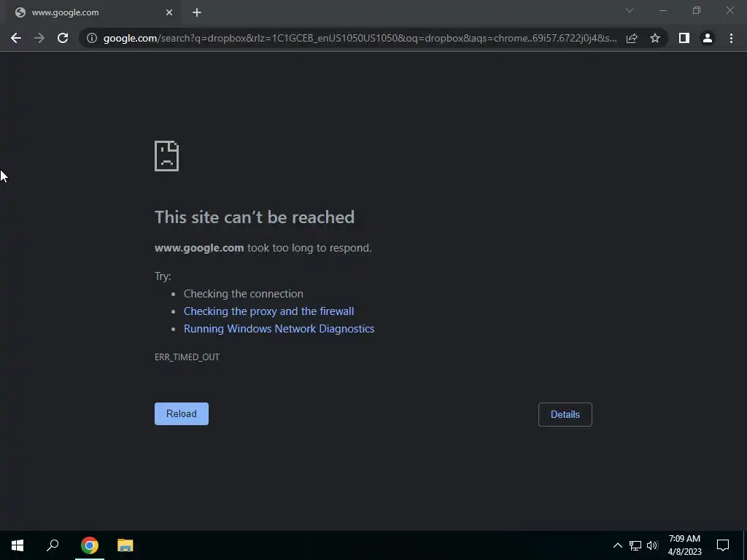Open the volume control in system tray
This screenshot has width=747, height=560.
[652, 545]
